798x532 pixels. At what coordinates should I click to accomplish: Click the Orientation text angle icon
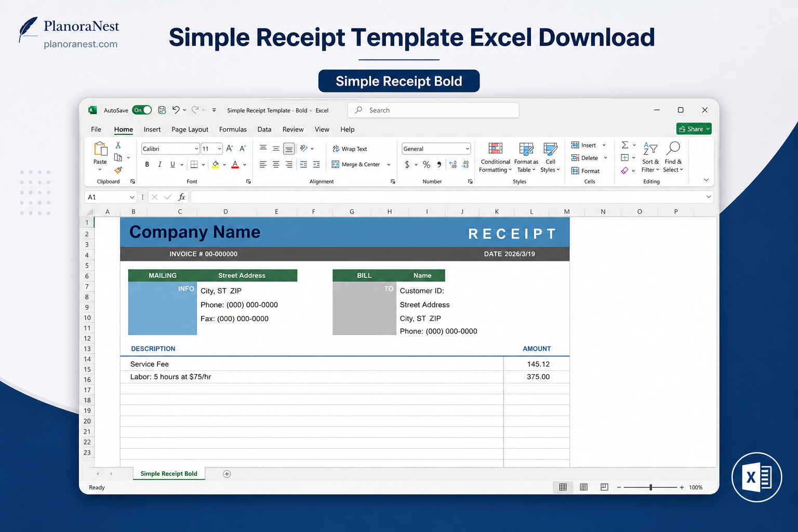click(304, 149)
